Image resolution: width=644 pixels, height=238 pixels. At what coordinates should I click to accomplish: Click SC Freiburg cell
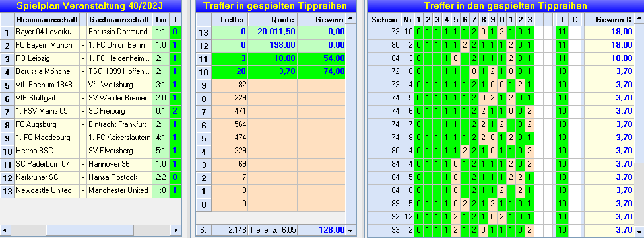[x=119, y=111]
